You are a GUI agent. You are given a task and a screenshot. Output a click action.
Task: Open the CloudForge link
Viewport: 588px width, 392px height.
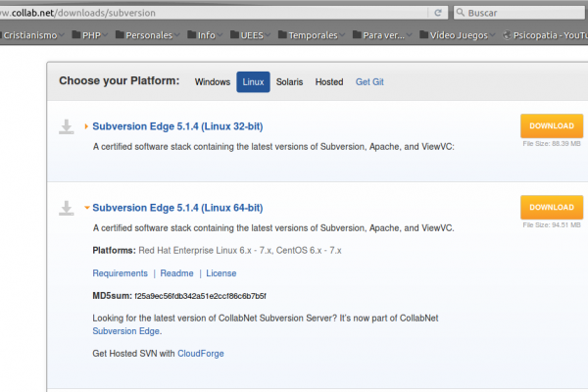coord(201,354)
